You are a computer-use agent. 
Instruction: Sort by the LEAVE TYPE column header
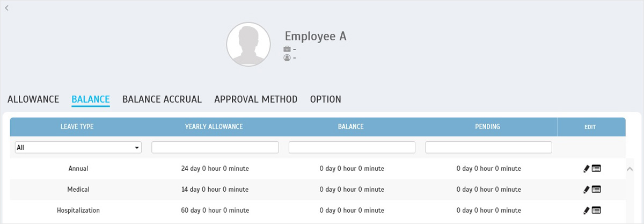coord(78,127)
